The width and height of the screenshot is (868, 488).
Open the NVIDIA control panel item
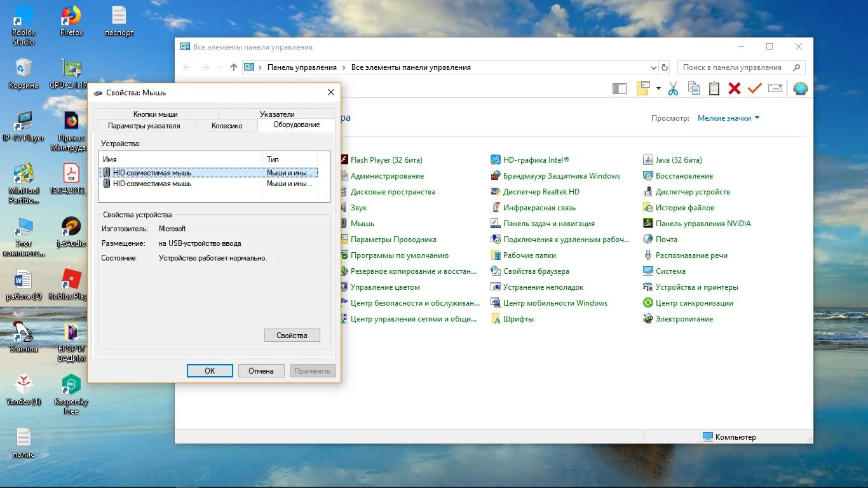tap(700, 223)
